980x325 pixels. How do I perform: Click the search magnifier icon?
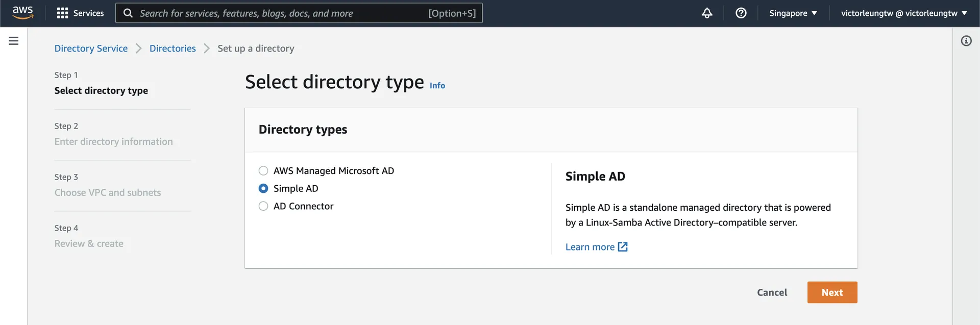click(128, 13)
